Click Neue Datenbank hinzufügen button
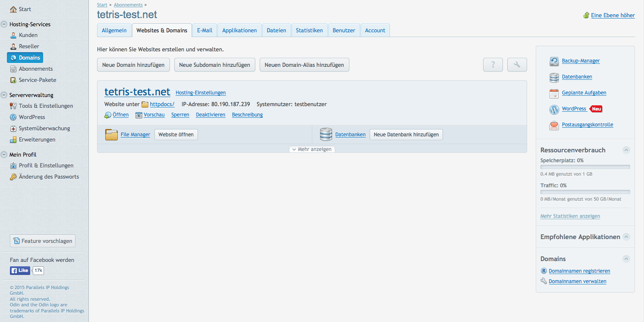Screen dimensions: 644x322 [406, 135]
